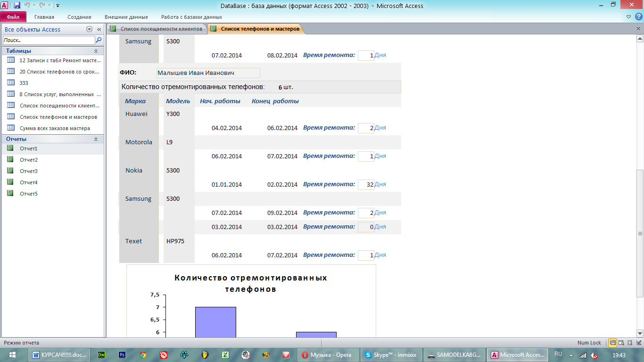This screenshot has width=644, height=362.
Task: Click repair time field showing 32
Action: click(x=366, y=184)
